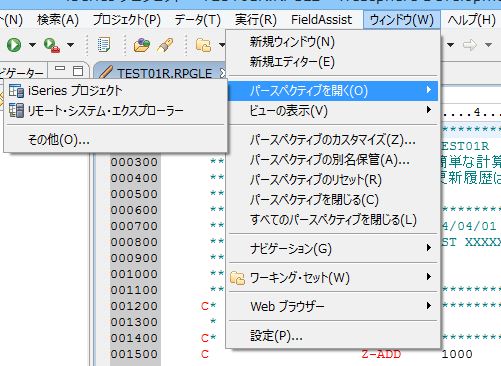Click line number 000900
Viewport: 501px width, 366px height.
(134, 258)
